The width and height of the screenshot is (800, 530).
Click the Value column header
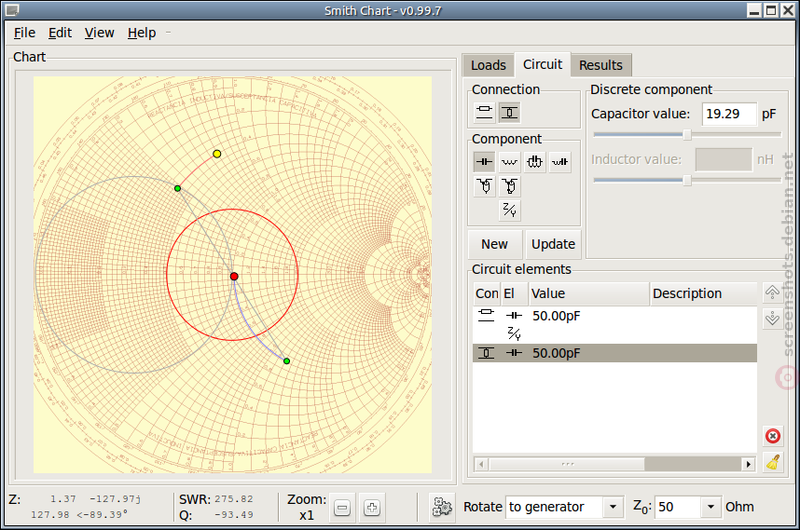pyautogui.click(x=589, y=294)
